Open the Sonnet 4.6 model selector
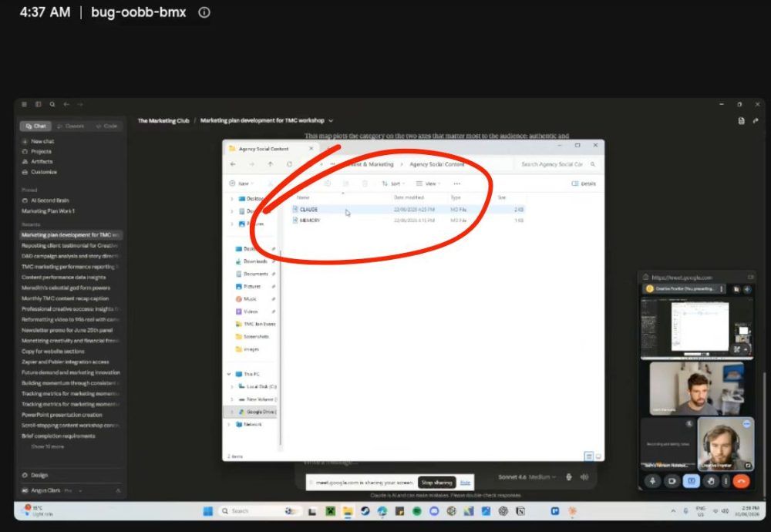This screenshot has height=532, width=771. tap(527, 477)
